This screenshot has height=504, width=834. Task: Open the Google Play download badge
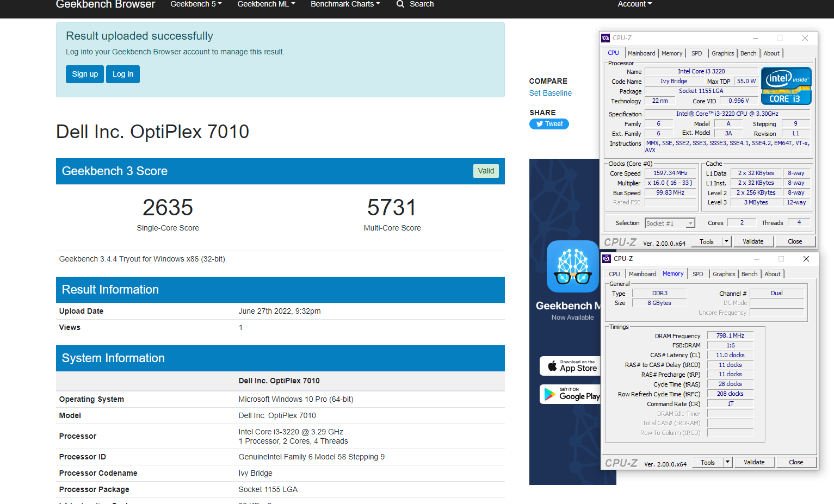click(x=571, y=394)
